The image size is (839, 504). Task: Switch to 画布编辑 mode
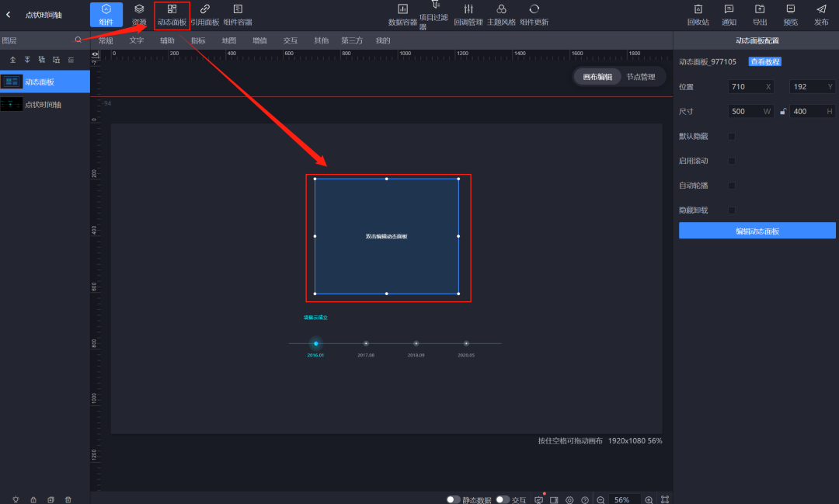click(597, 77)
